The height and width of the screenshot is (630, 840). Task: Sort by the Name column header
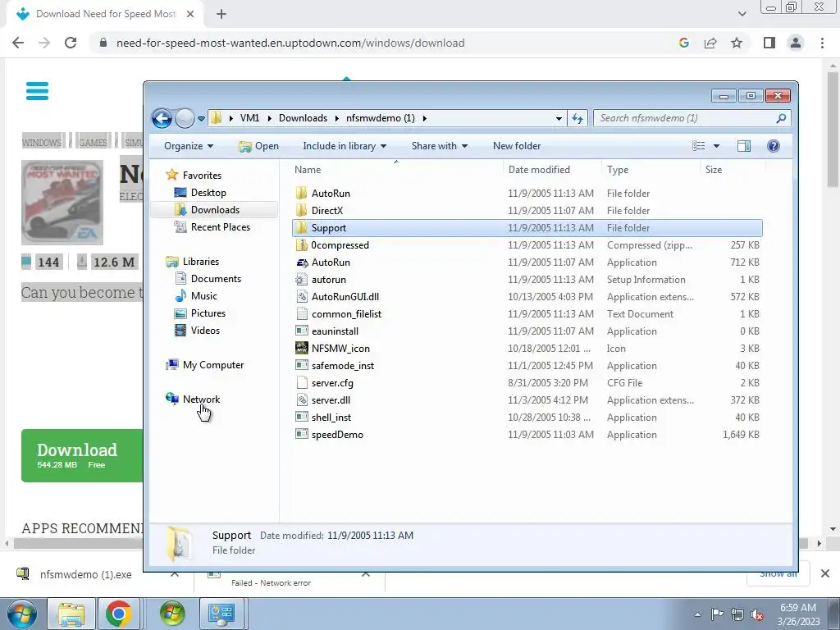[308, 170]
